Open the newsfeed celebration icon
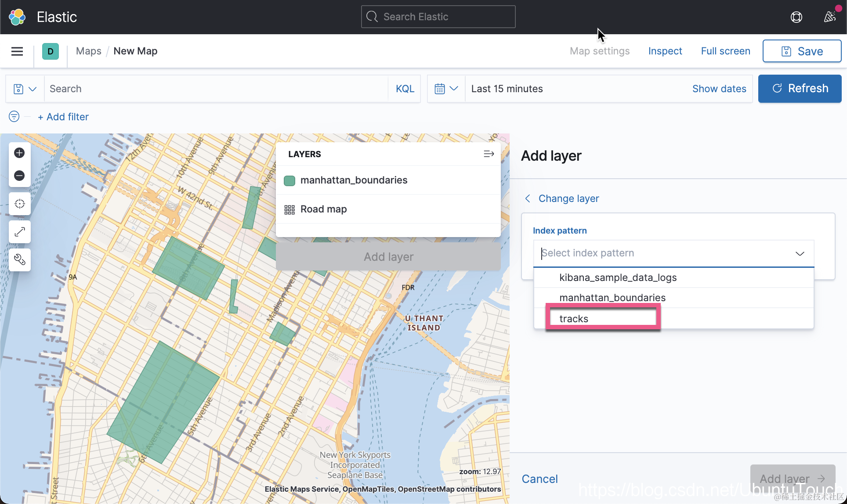This screenshot has height=504, width=847. pyautogui.click(x=829, y=17)
